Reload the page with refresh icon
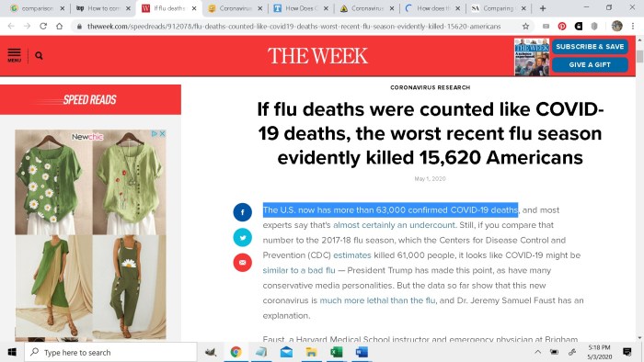The width and height of the screenshot is (644, 362). (x=43, y=27)
